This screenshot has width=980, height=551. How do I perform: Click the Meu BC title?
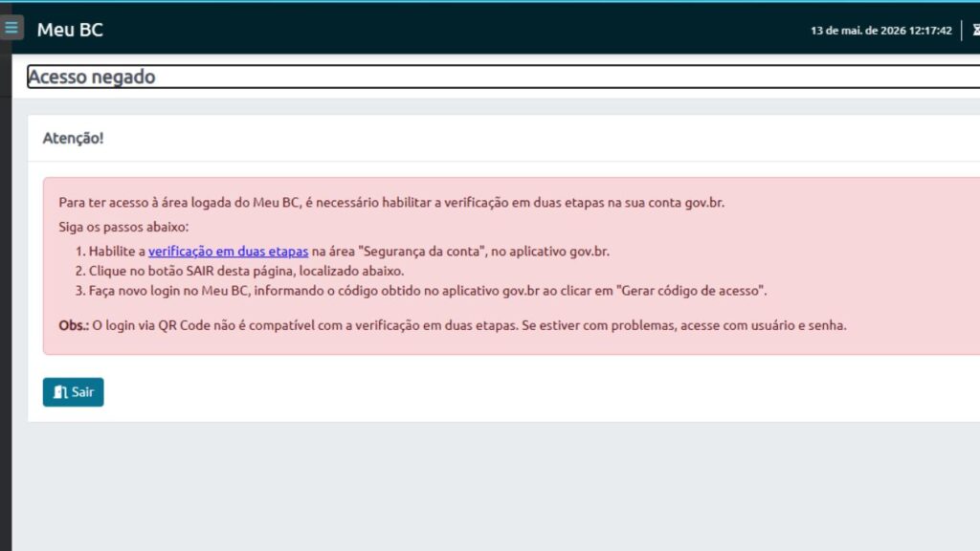[x=70, y=30]
